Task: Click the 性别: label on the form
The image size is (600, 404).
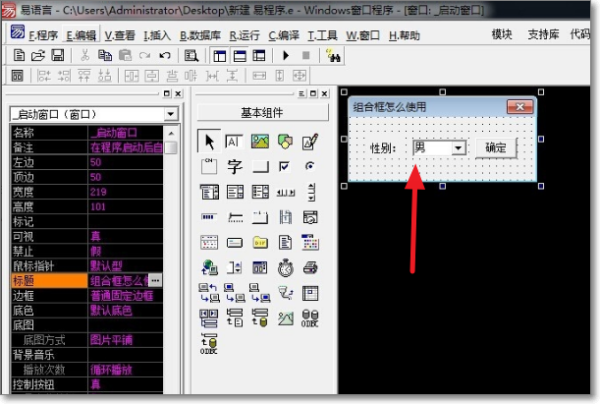Action: [x=383, y=148]
